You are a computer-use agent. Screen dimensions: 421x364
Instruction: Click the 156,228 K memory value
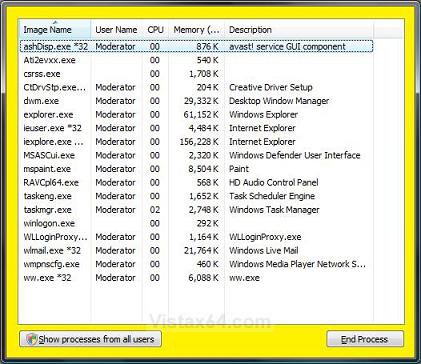point(199,142)
